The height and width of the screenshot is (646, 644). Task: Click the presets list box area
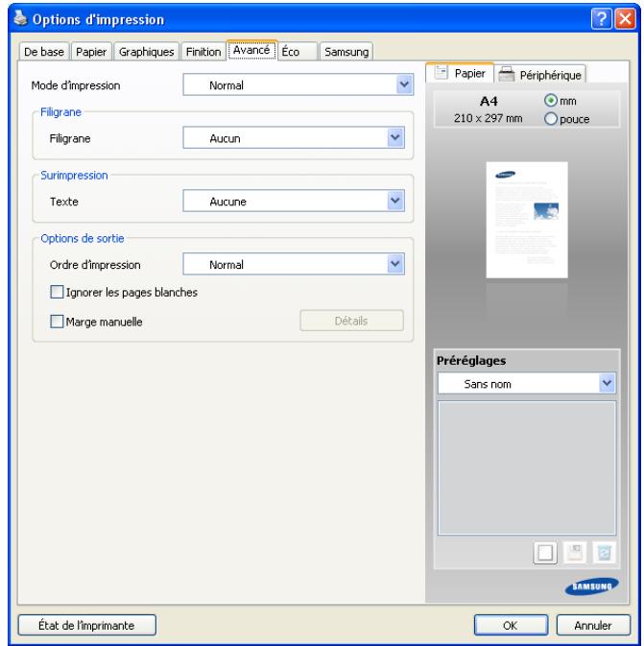click(x=527, y=467)
